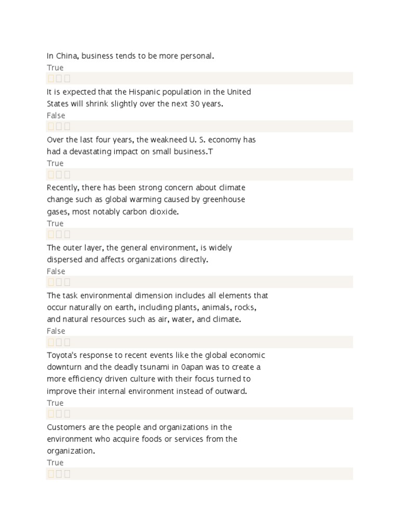Select the False answer under Hispanic population statement
Screen dimensions: 399x532
point(56,115)
